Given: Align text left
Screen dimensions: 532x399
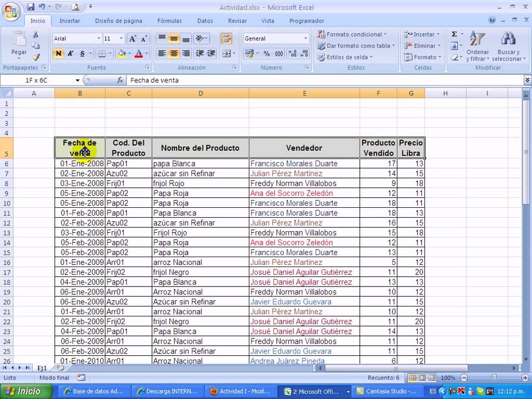Looking at the screenshot, I should [162, 53].
